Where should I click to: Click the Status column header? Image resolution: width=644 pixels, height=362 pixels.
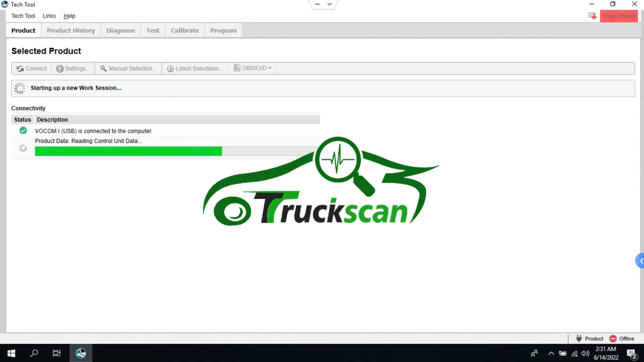[23, 120]
